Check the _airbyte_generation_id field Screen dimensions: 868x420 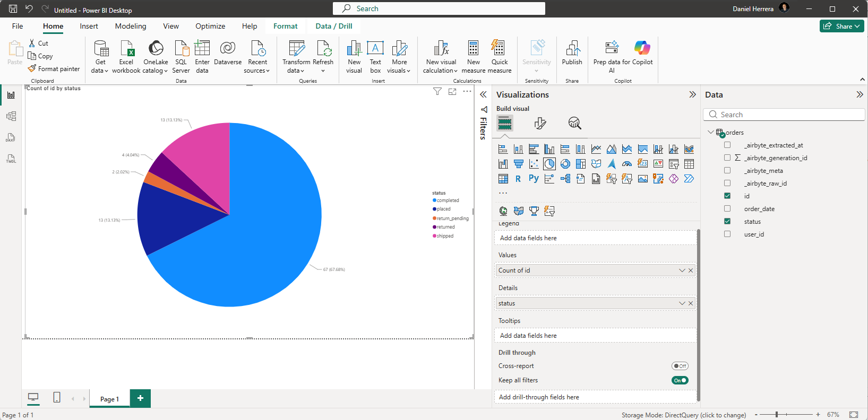pyautogui.click(x=727, y=157)
